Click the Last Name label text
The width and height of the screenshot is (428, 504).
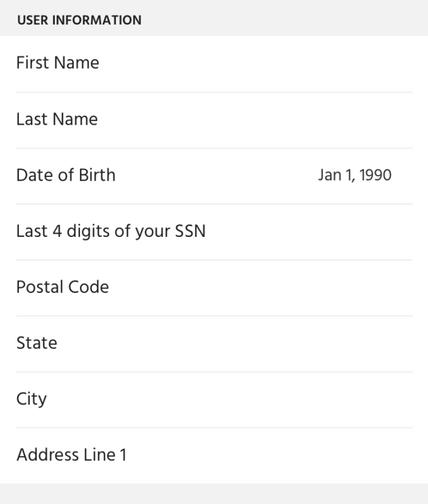click(x=57, y=119)
